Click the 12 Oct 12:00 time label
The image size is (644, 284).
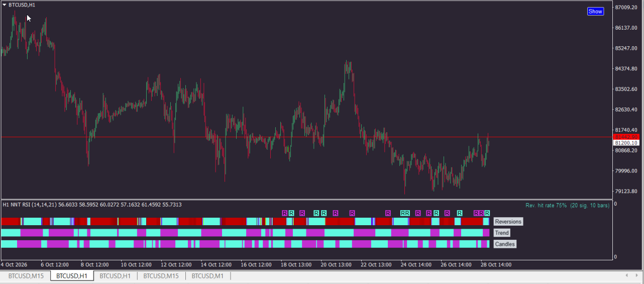[x=176, y=264]
